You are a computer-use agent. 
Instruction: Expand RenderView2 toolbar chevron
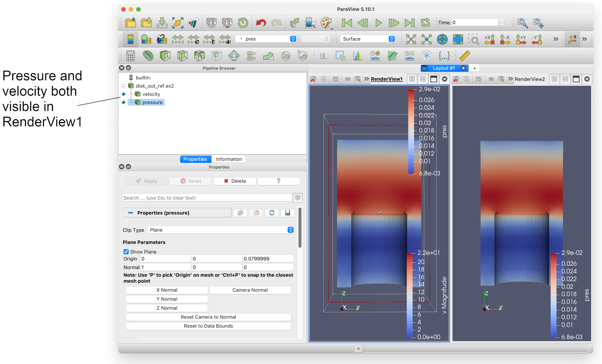510,79
